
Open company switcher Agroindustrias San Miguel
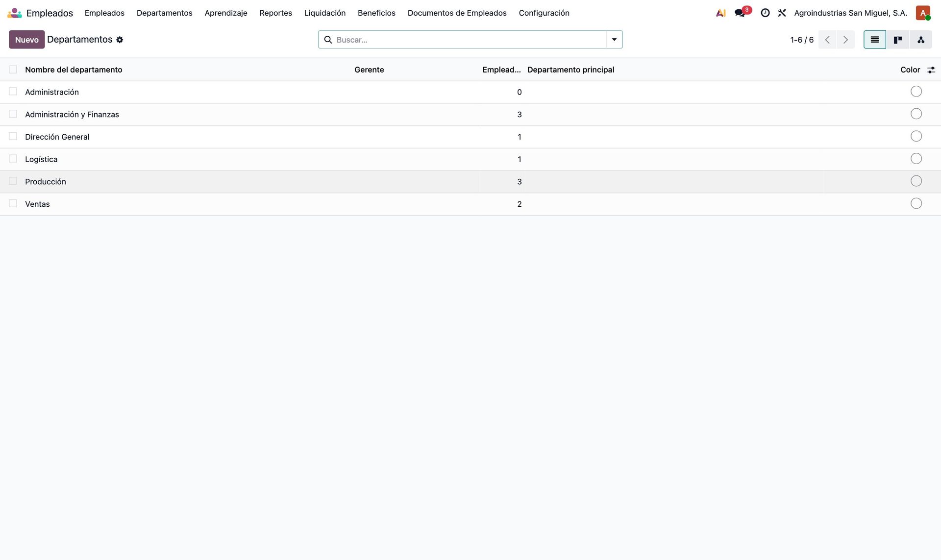coord(850,13)
